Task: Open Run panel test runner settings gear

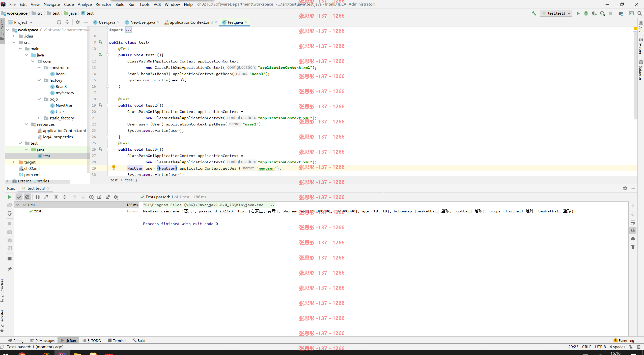Action: (116, 197)
